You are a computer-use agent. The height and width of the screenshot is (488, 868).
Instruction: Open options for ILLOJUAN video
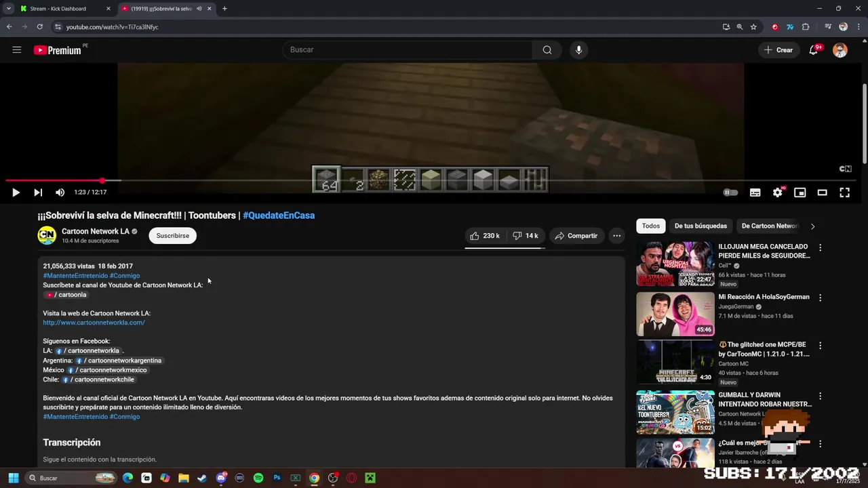(820, 248)
